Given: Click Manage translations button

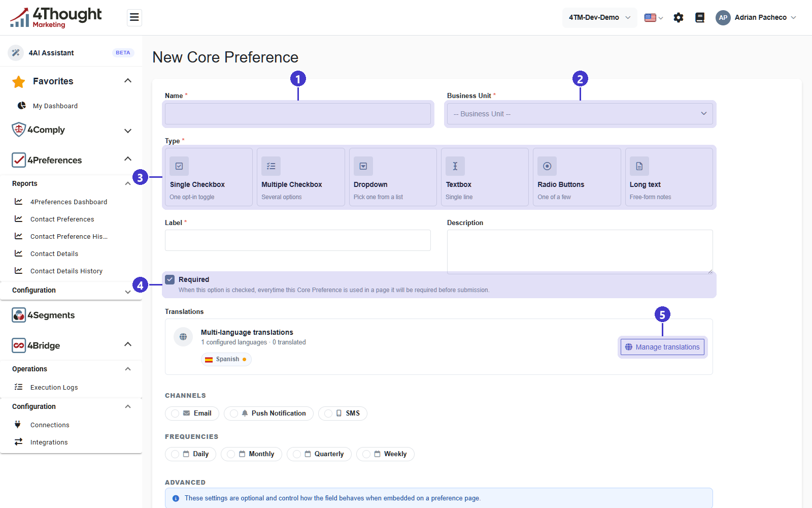Looking at the screenshot, I should [x=662, y=347].
